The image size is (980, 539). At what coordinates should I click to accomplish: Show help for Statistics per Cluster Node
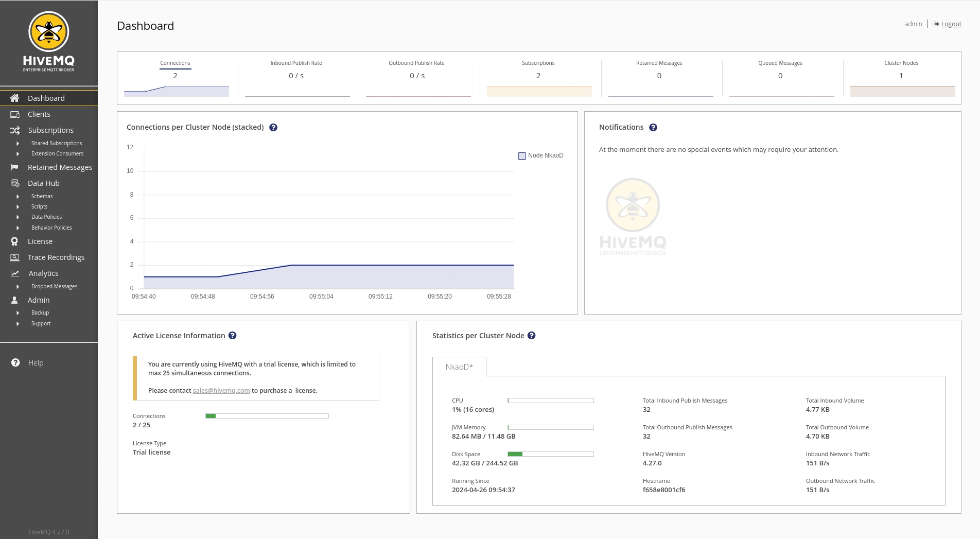tap(531, 336)
